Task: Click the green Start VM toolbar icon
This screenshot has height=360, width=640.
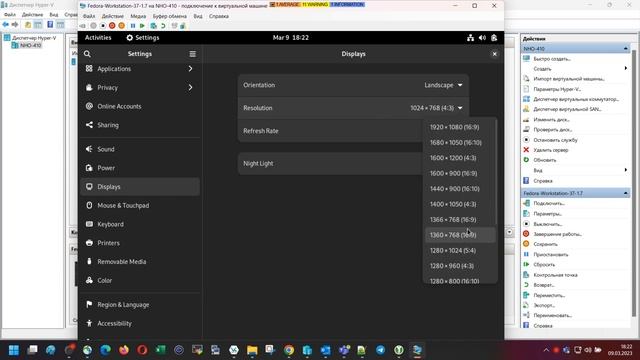Action: (x=142, y=26)
